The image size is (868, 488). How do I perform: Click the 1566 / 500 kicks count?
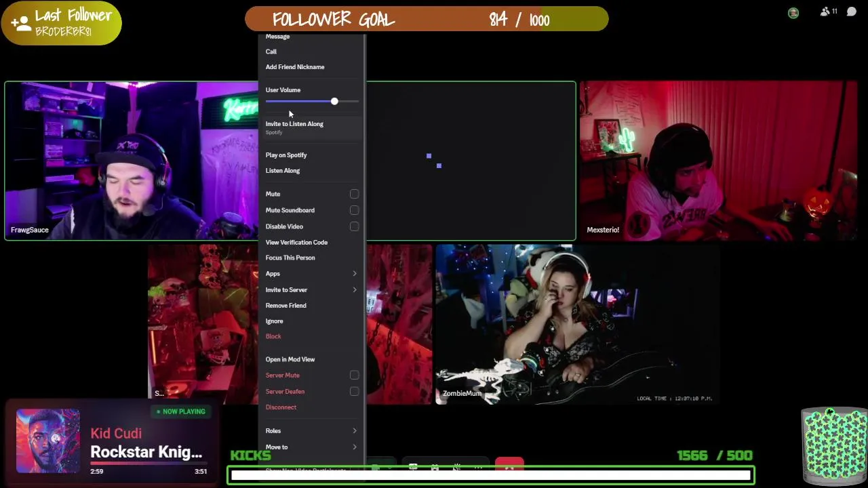click(715, 455)
